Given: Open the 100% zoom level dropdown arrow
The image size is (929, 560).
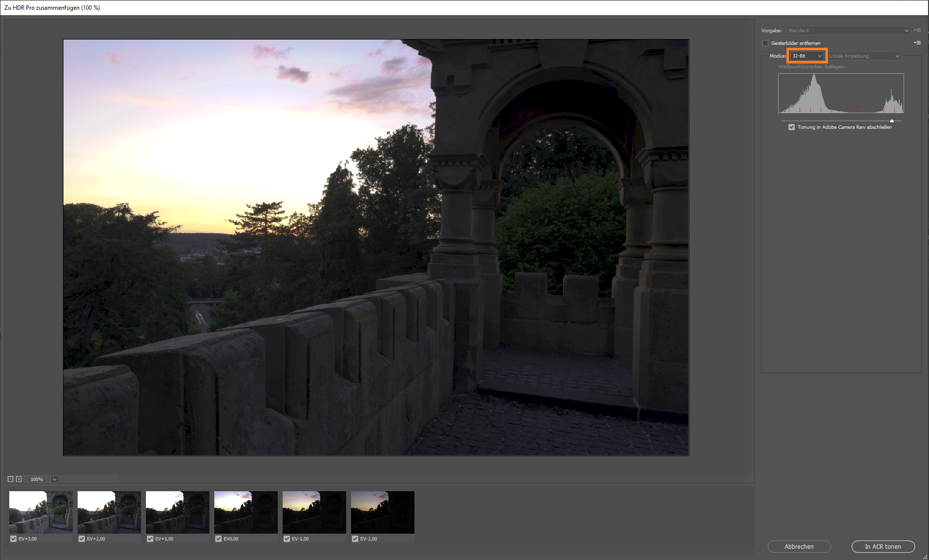Looking at the screenshot, I should (x=55, y=479).
